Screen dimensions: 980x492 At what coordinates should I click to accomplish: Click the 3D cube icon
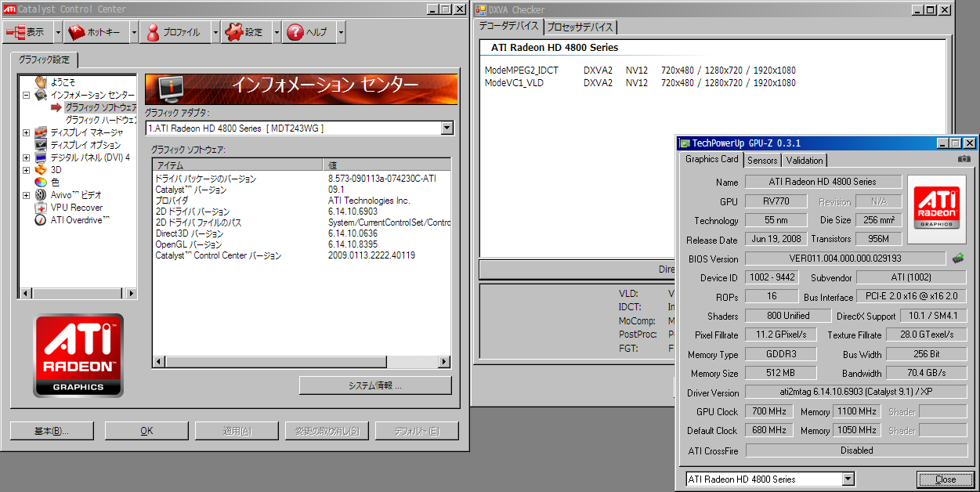(41, 170)
